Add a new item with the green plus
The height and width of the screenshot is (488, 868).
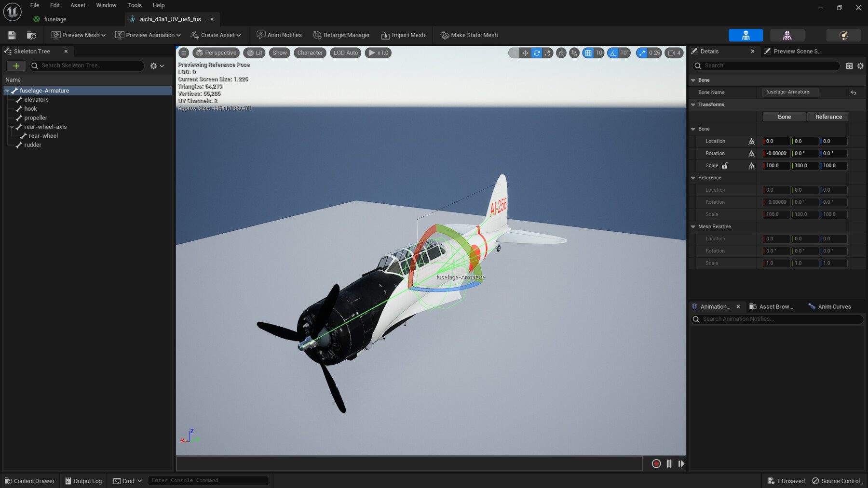coord(16,66)
